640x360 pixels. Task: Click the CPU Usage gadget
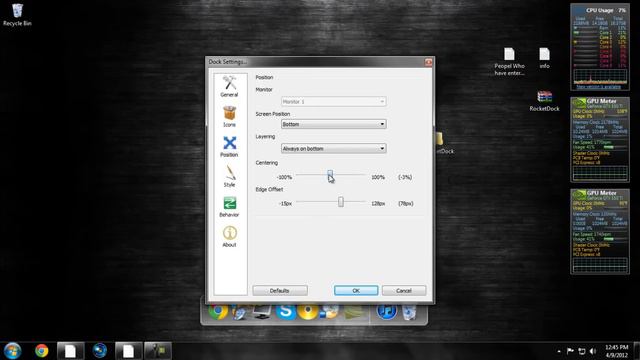tap(600, 47)
